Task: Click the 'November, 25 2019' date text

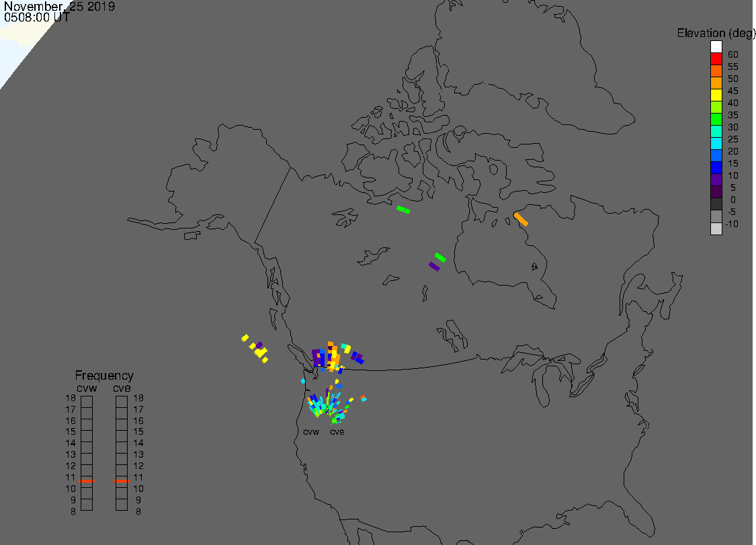Action: tap(59, 6)
